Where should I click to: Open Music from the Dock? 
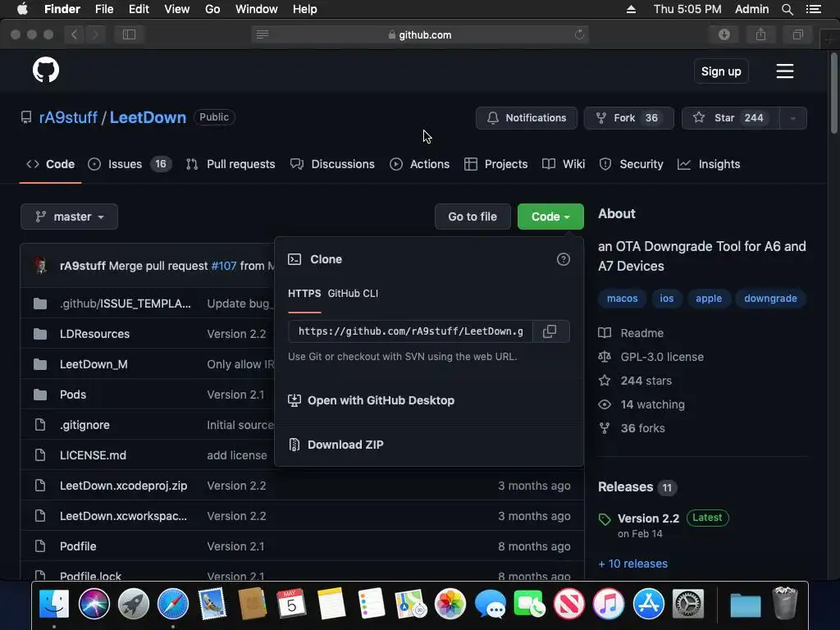coord(609,604)
